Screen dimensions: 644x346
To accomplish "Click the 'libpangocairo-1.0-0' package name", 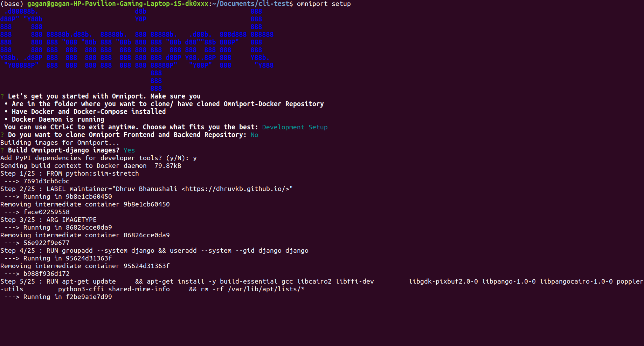I will pos(576,281).
